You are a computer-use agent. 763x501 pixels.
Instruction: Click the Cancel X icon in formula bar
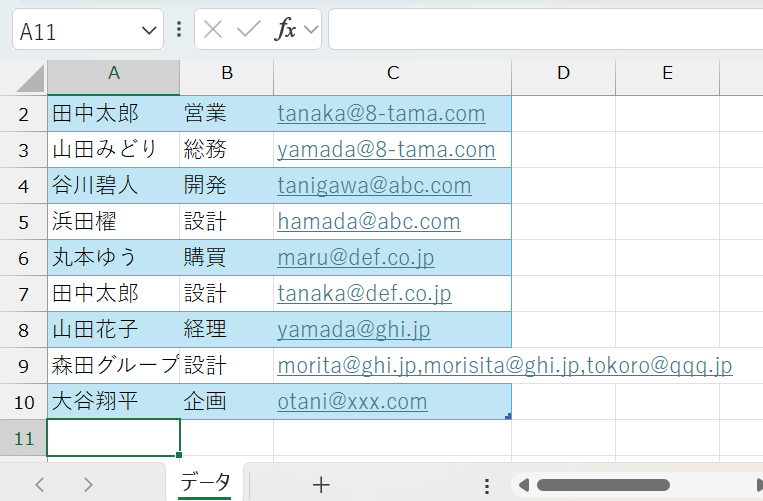[x=213, y=30]
